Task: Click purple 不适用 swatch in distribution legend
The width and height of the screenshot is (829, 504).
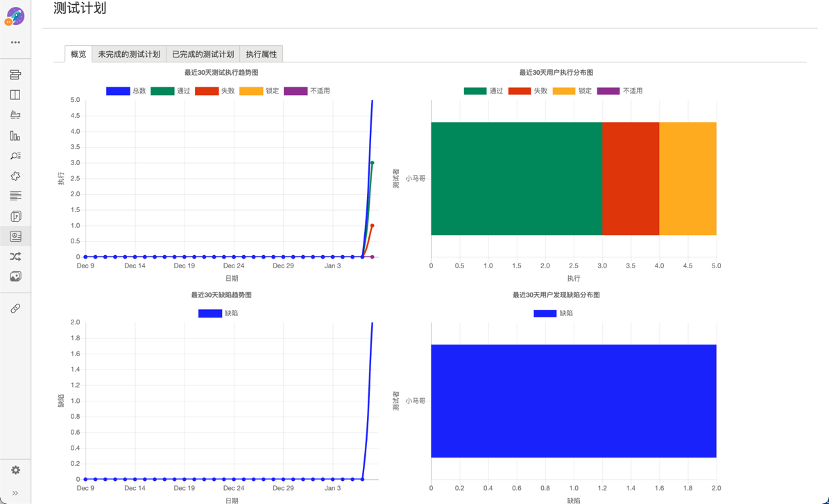Action: pos(608,91)
